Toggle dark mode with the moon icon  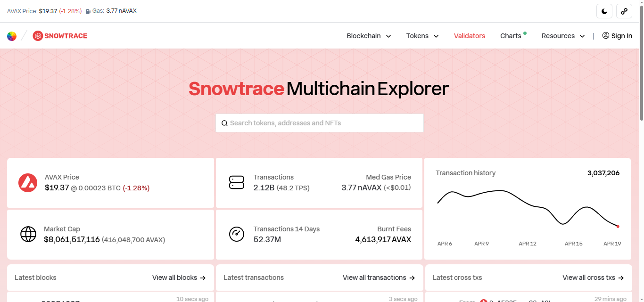(604, 11)
